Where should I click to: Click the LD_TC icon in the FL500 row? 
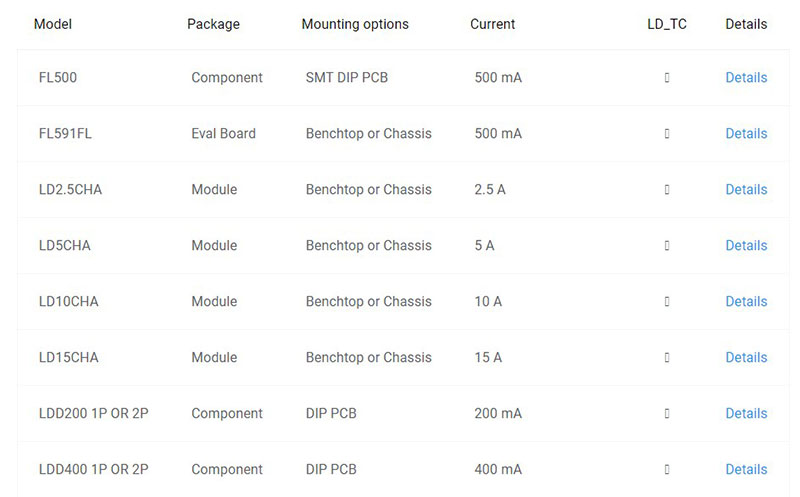[666, 78]
